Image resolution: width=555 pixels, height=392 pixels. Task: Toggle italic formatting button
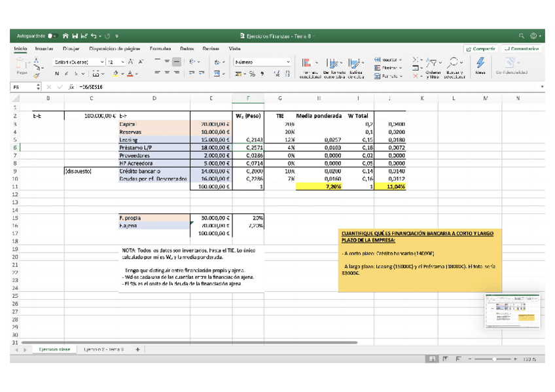point(66,73)
